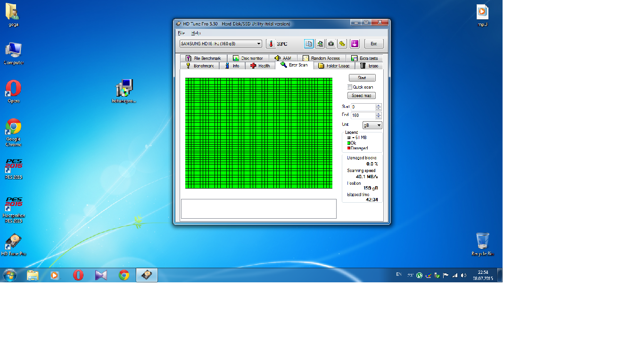
Task: Open the Help menu
Action: coord(196,33)
